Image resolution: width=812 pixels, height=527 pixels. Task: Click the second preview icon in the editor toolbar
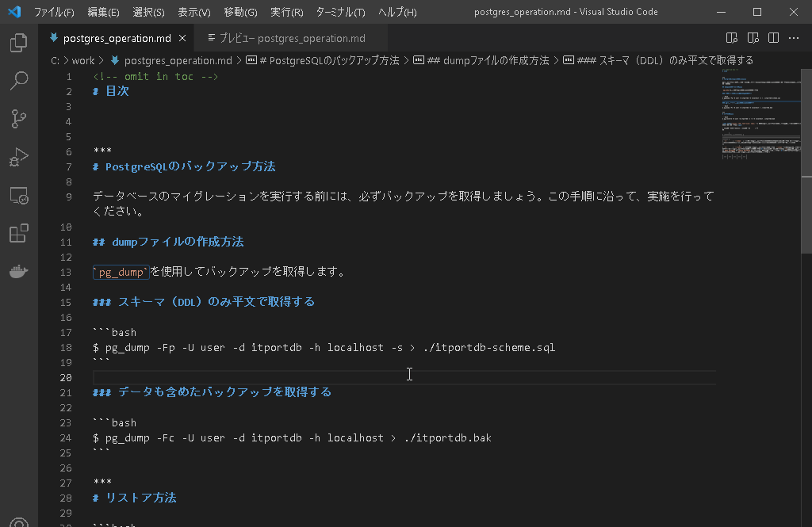coord(753,38)
